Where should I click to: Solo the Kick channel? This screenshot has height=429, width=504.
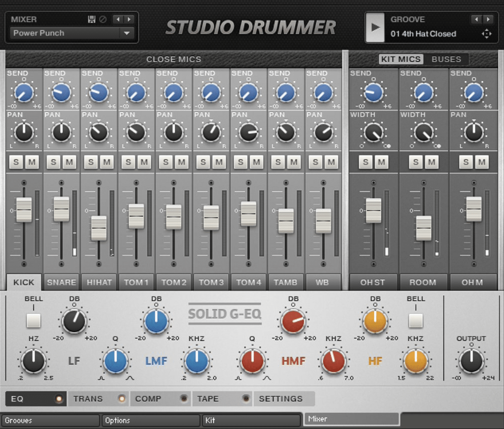[x=16, y=162]
